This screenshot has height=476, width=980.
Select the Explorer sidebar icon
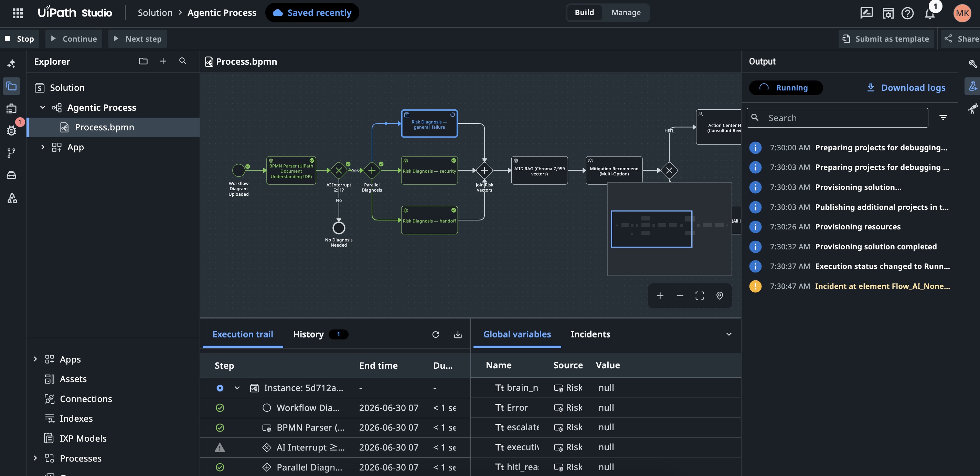click(11, 86)
